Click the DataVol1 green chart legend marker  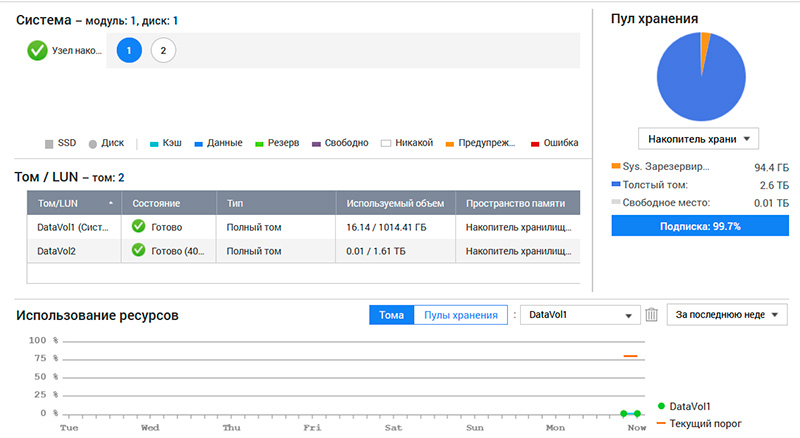[x=661, y=406]
